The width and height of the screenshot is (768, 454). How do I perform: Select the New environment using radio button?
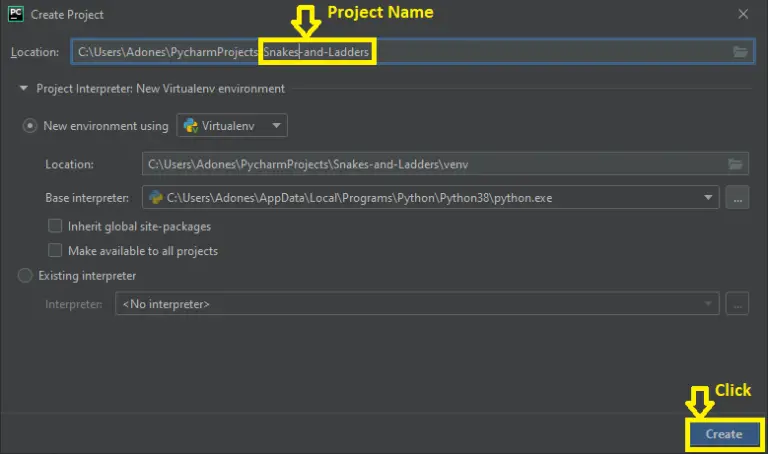point(29,127)
